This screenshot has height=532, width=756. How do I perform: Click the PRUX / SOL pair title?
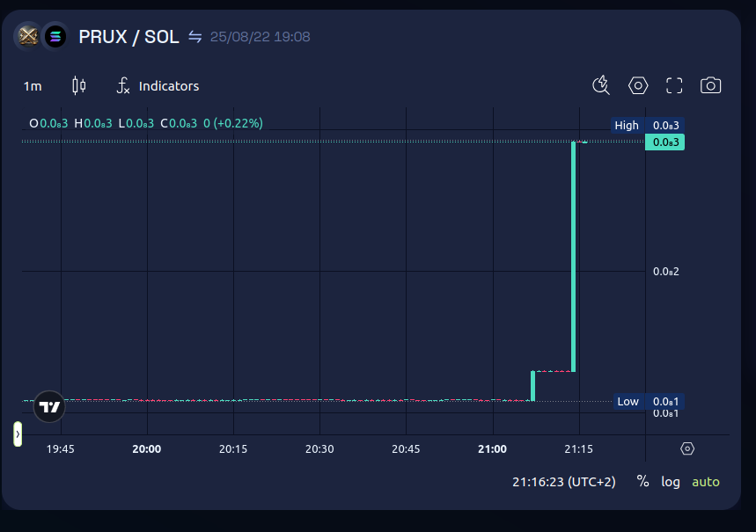click(x=128, y=37)
